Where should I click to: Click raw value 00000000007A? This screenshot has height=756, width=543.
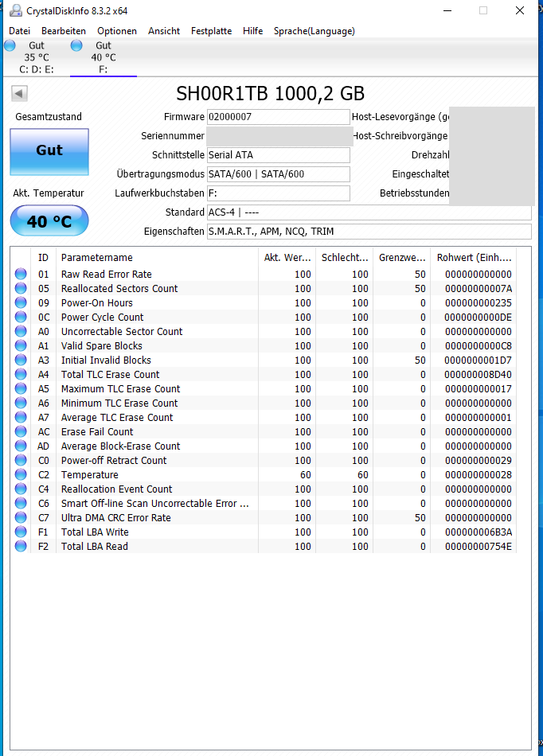[479, 288]
